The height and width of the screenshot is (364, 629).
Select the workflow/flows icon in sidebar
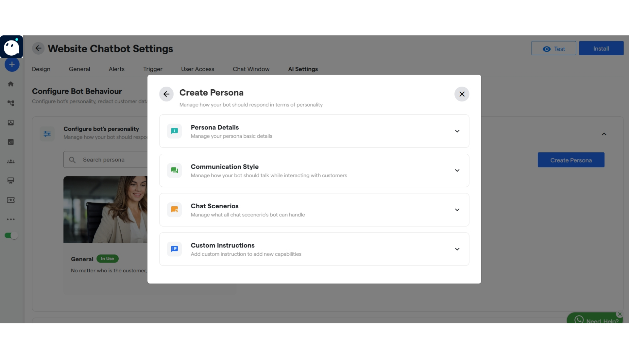[11, 103]
